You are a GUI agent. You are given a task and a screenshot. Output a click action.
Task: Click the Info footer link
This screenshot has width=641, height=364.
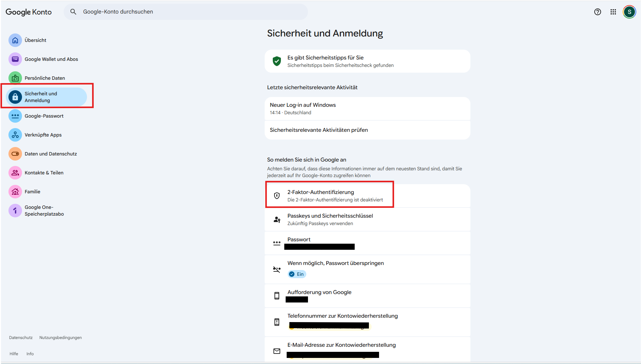click(x=30, y=354)
